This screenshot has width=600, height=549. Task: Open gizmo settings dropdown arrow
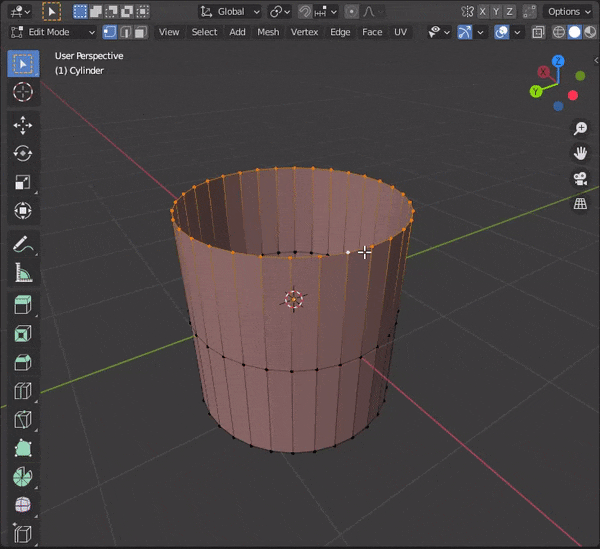tap(480, 32)
